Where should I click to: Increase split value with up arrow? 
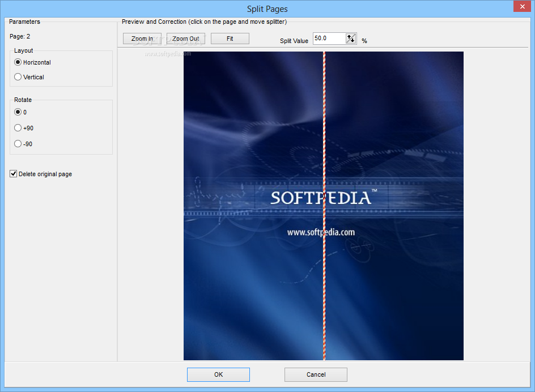coord(349,36)
